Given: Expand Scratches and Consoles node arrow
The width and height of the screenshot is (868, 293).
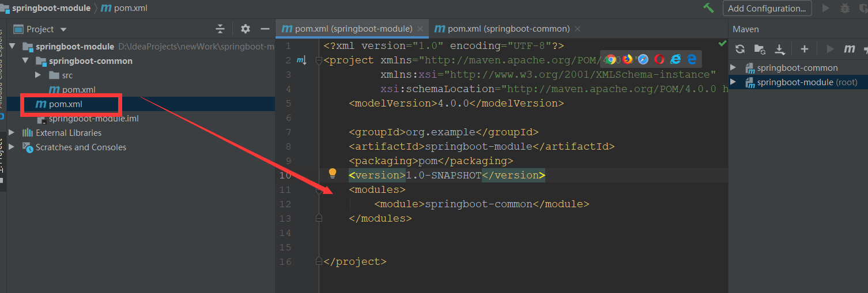Looking at the screenshot, I should coord(12,147).
